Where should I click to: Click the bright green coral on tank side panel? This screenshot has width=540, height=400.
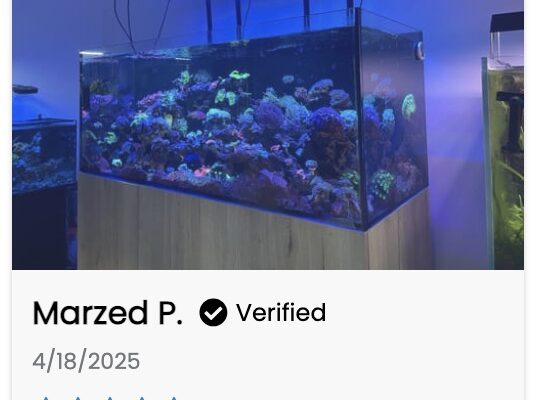point(408,106)
